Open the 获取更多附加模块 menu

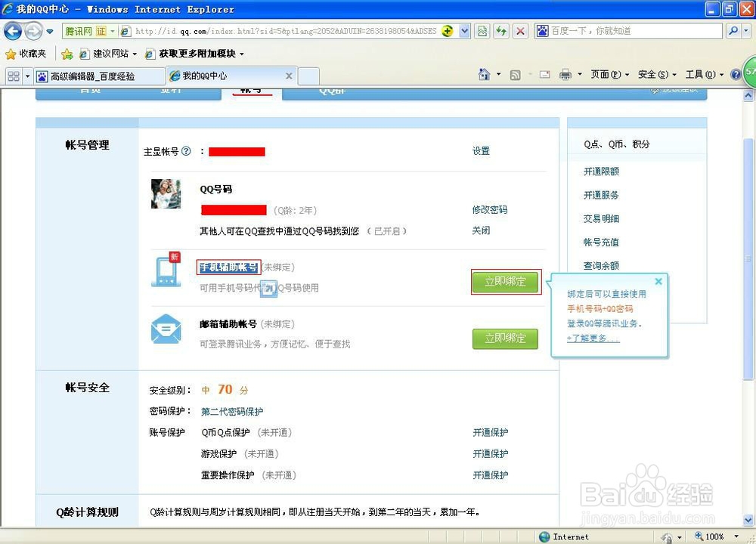point(195,54)
